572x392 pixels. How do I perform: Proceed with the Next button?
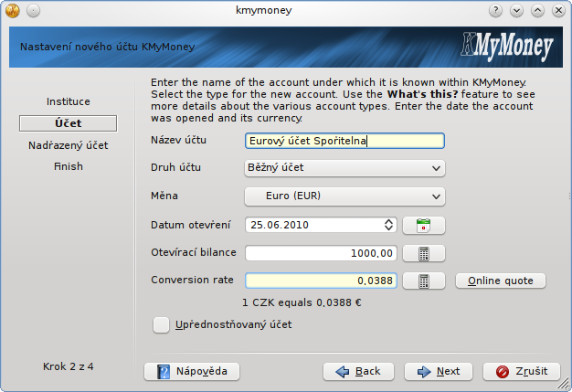coord(439,372)
